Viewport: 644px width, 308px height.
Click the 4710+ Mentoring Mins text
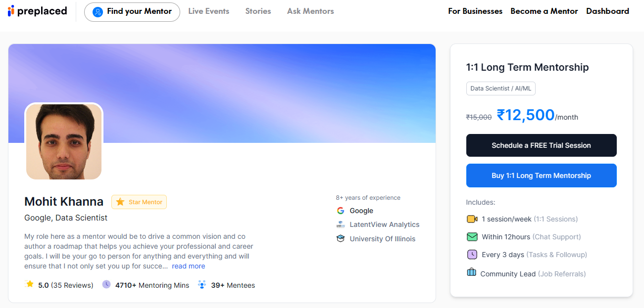pyautogui.click(x=152, y=285)
